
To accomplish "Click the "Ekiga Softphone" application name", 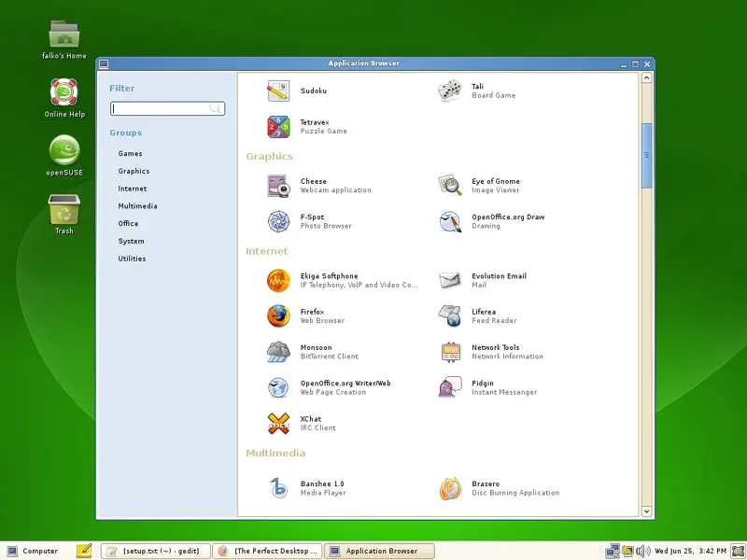I will click(x=329, y=276).
